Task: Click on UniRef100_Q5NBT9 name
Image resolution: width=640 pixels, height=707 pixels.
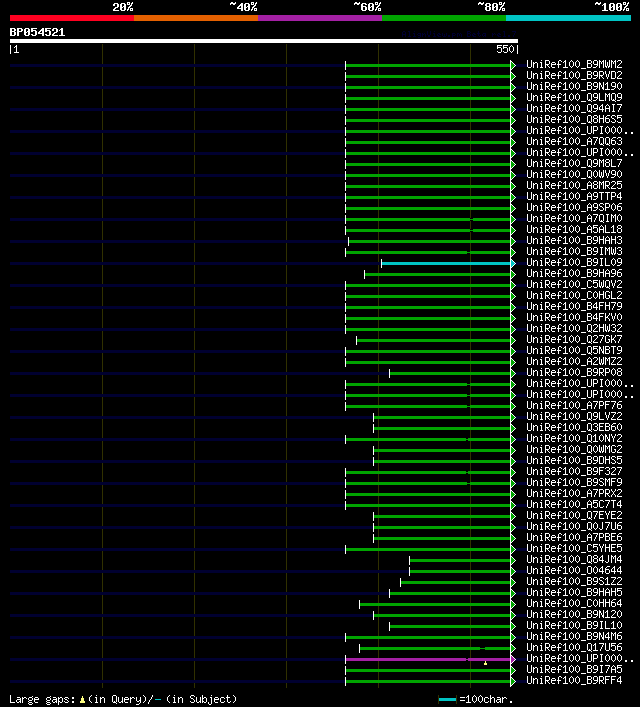Action: [574, 350]
